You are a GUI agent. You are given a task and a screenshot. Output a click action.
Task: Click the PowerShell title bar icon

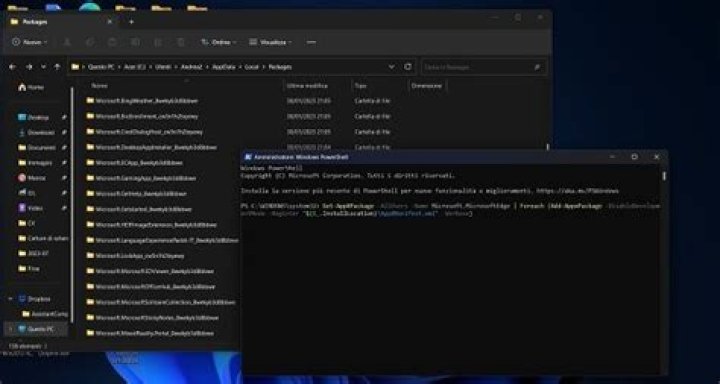point(248,157)
